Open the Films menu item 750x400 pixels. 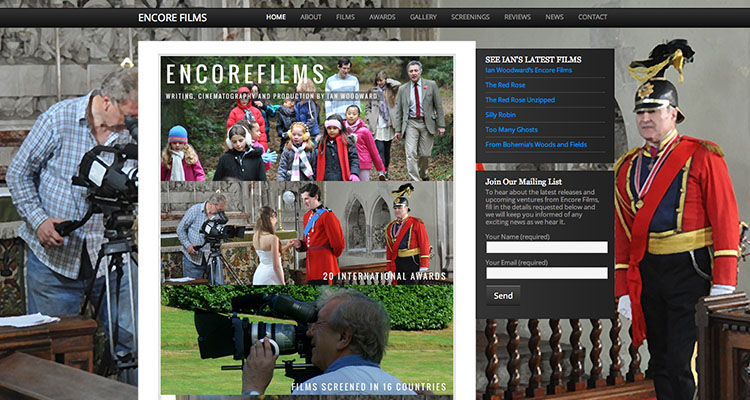345,17
